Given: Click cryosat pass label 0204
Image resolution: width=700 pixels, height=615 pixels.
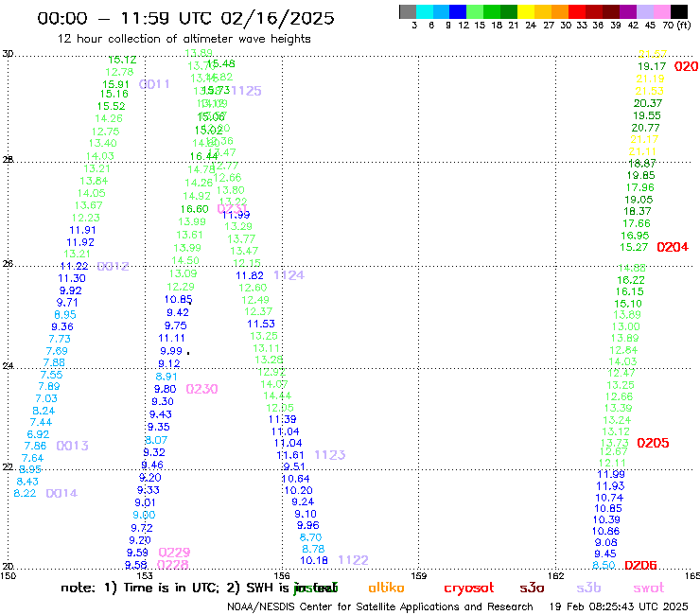Looking at the screenshot, I should 673,247.
